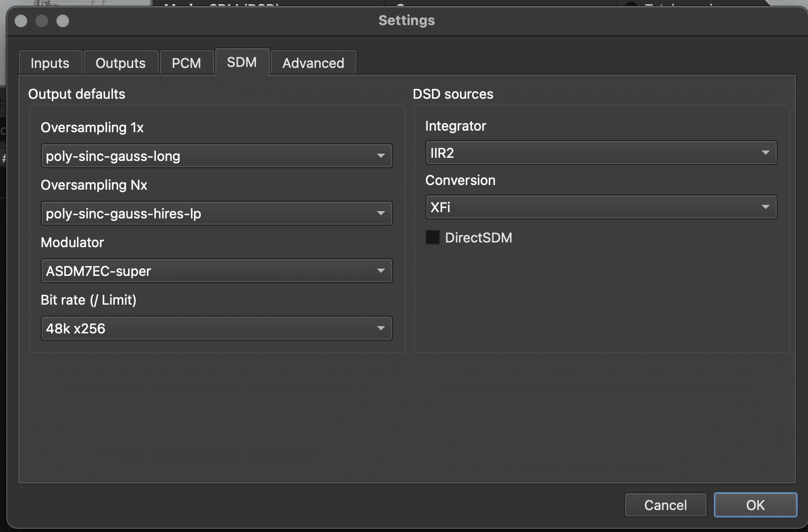Open the Outputs tab
The height and width of the screenshot is (532, 808).
121,63
